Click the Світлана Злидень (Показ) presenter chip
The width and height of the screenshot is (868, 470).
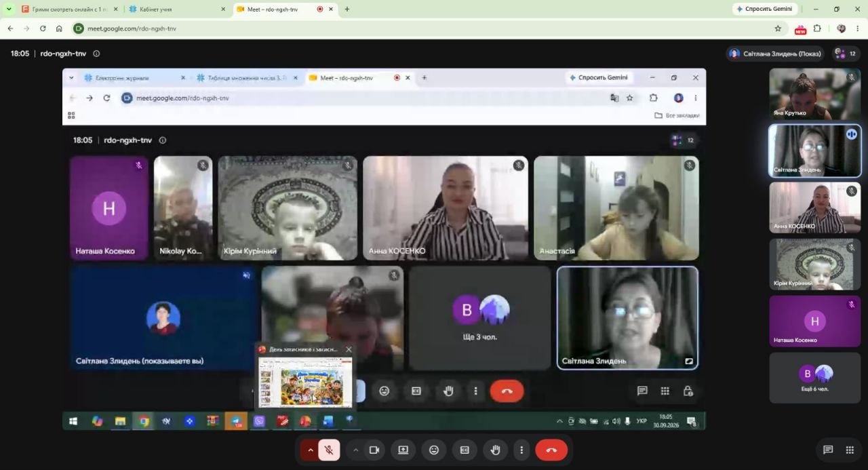pos(776,54)
